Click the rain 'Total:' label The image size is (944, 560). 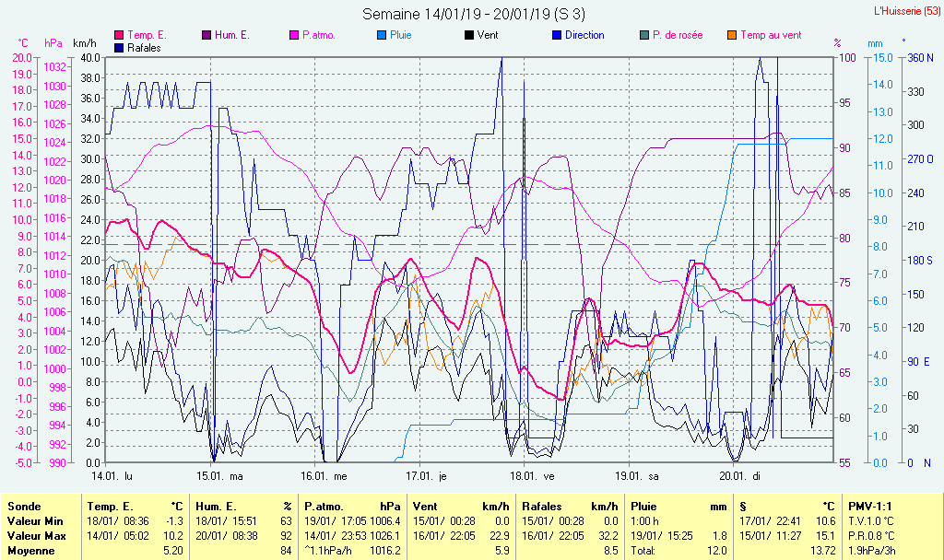[643, 551]
